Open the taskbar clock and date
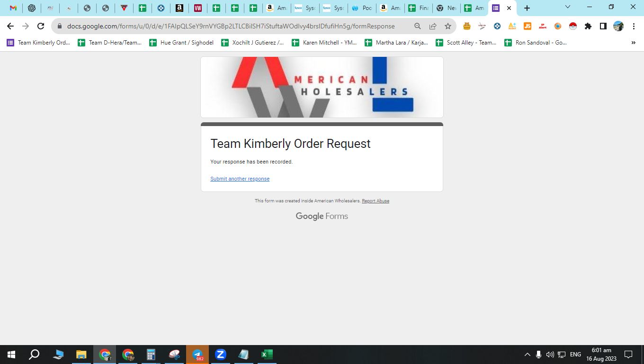Screen dimensions: 644x364 (x=601, y=355)
